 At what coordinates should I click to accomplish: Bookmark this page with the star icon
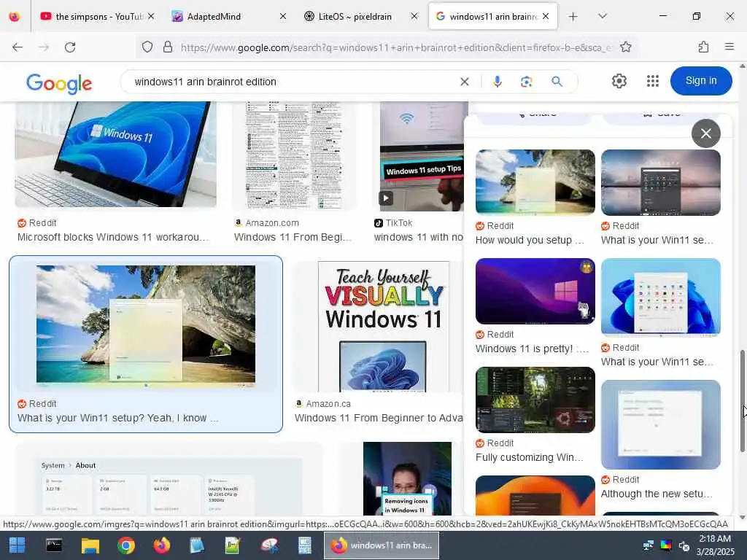[625, 47]
